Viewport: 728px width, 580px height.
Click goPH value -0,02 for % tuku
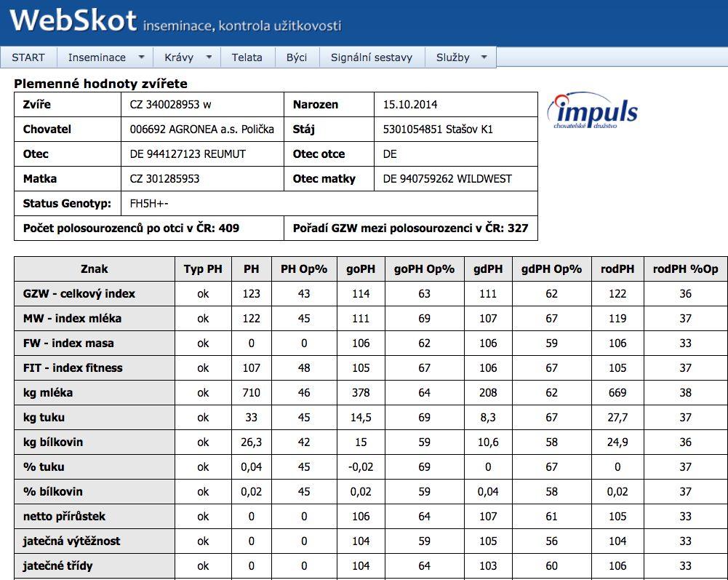[361, 466]
